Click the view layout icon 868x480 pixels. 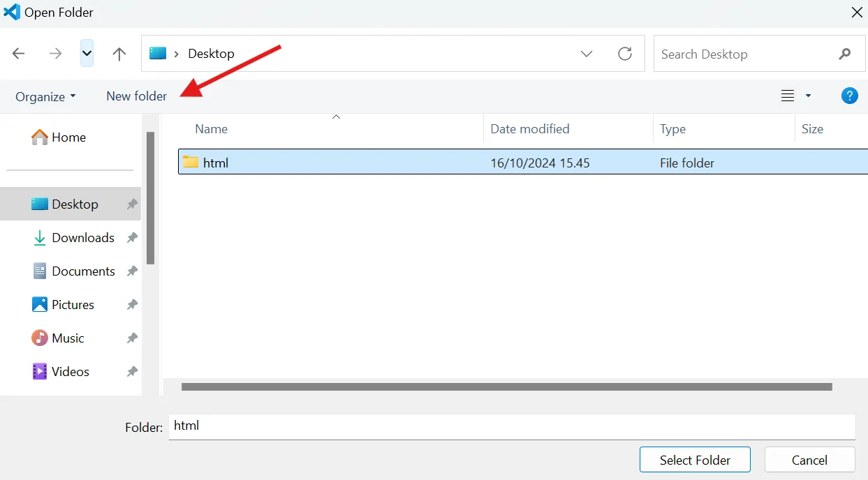point(788,96)
